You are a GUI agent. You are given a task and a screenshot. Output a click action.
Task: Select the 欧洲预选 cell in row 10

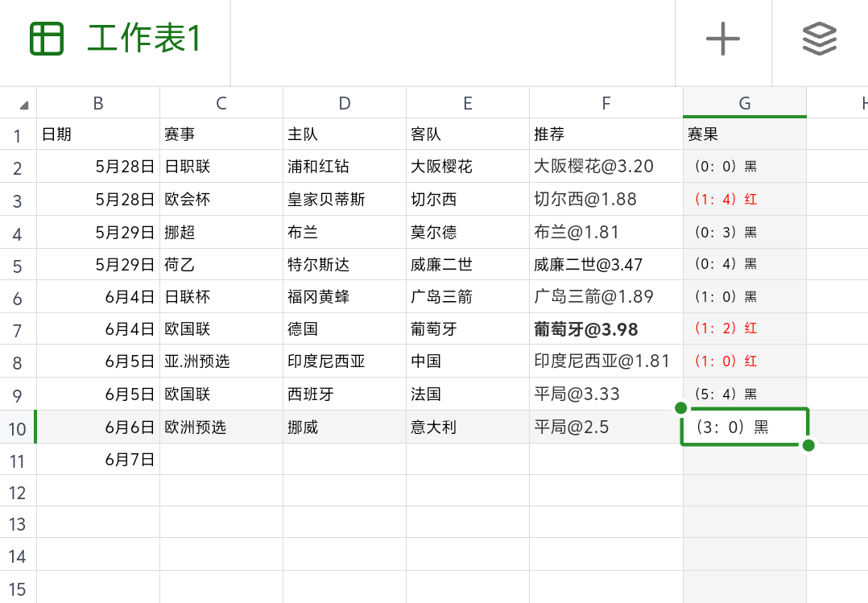tap(221, 427)
